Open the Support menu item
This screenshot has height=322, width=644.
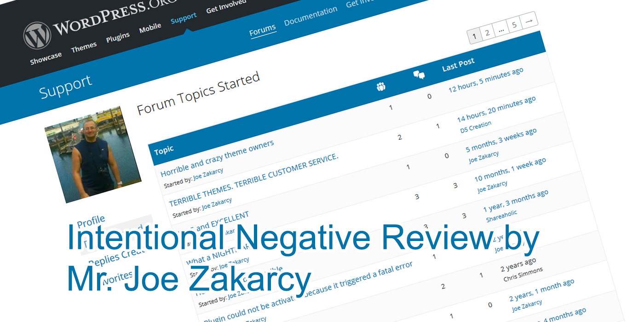pos(184,18)
